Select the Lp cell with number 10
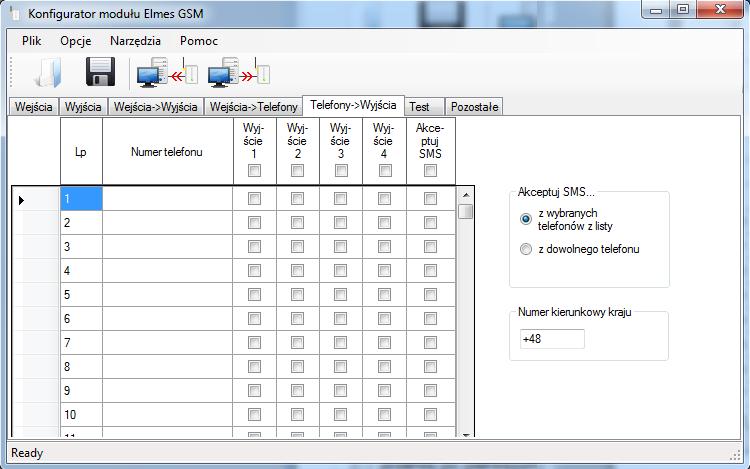Image resolution: width=750 pixels, height=469 pixels. click(x=81, y=414)
